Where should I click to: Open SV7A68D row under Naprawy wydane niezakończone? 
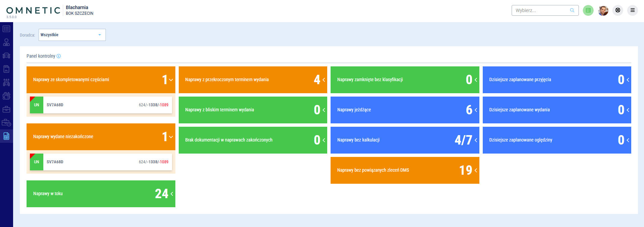(101, 162)
